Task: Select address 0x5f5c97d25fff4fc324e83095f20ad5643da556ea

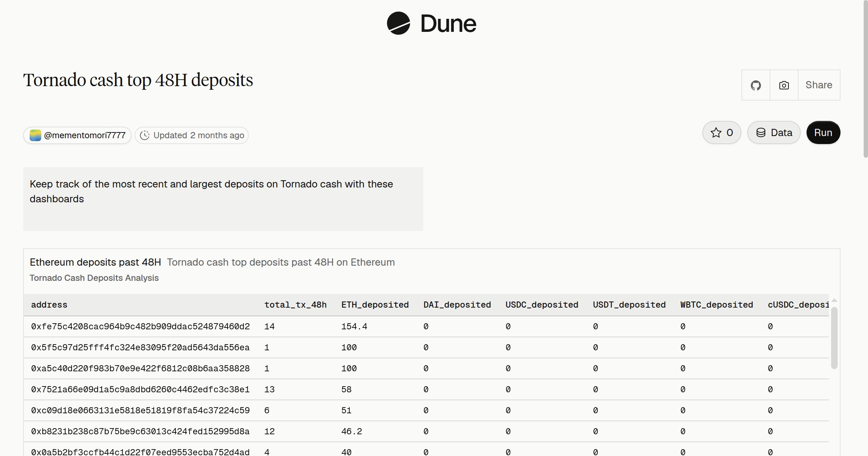Action: pos(140,347)
